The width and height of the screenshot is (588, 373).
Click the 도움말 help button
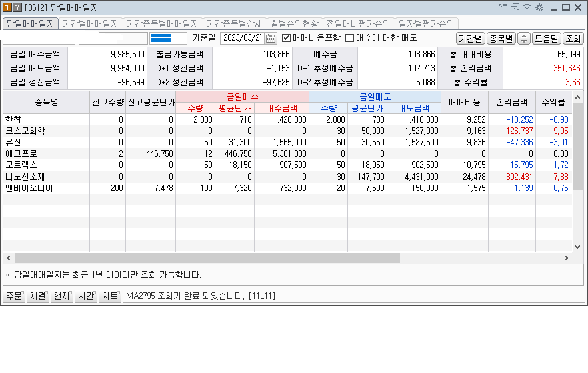(547, 39)
